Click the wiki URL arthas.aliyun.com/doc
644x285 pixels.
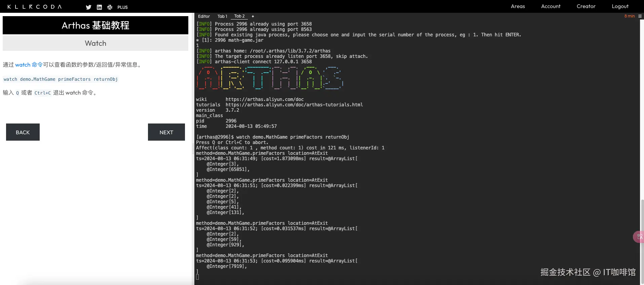click(265, 99)
